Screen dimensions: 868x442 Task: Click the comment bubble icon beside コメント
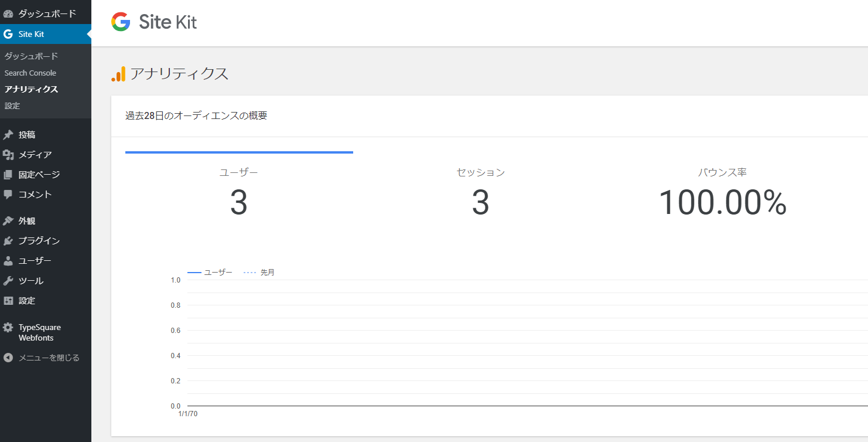(8, 194)
